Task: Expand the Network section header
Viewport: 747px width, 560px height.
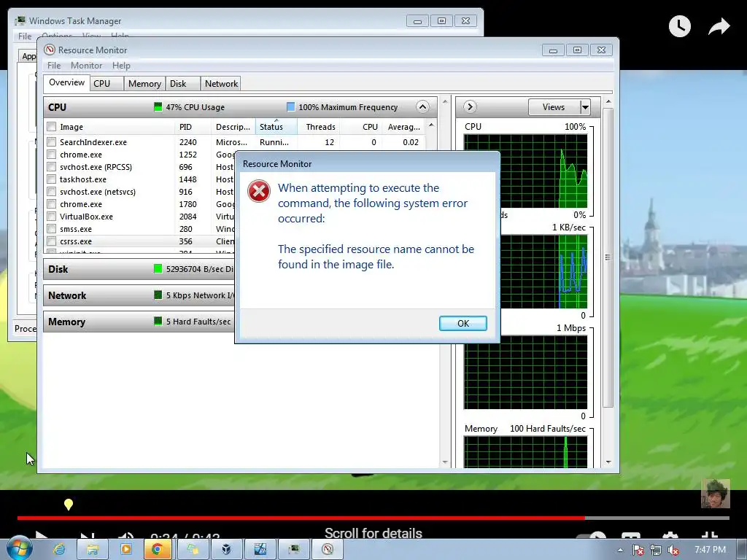Action: click(138, 295)
